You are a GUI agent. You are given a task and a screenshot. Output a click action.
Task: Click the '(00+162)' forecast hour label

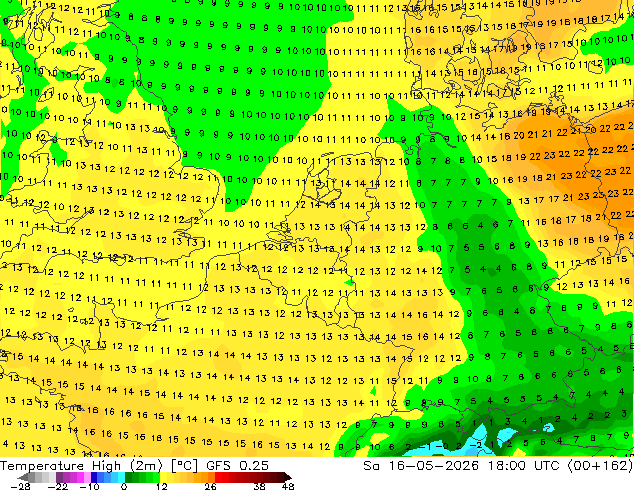600,466
